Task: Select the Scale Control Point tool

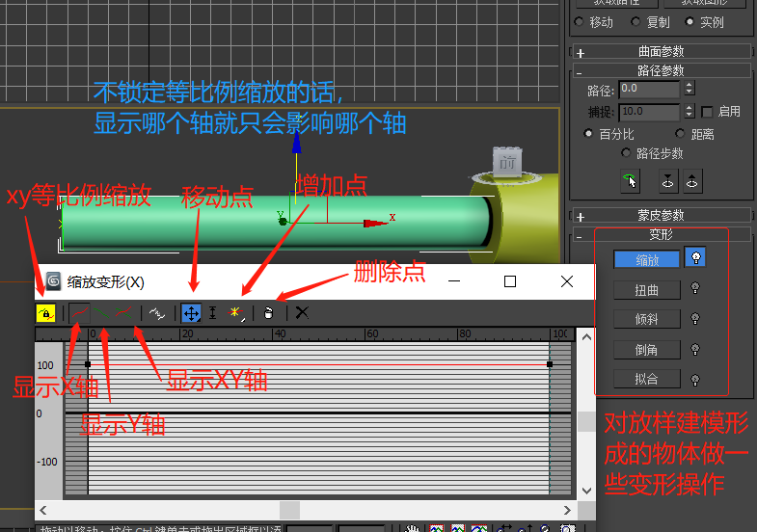Action: pos(212,313)
